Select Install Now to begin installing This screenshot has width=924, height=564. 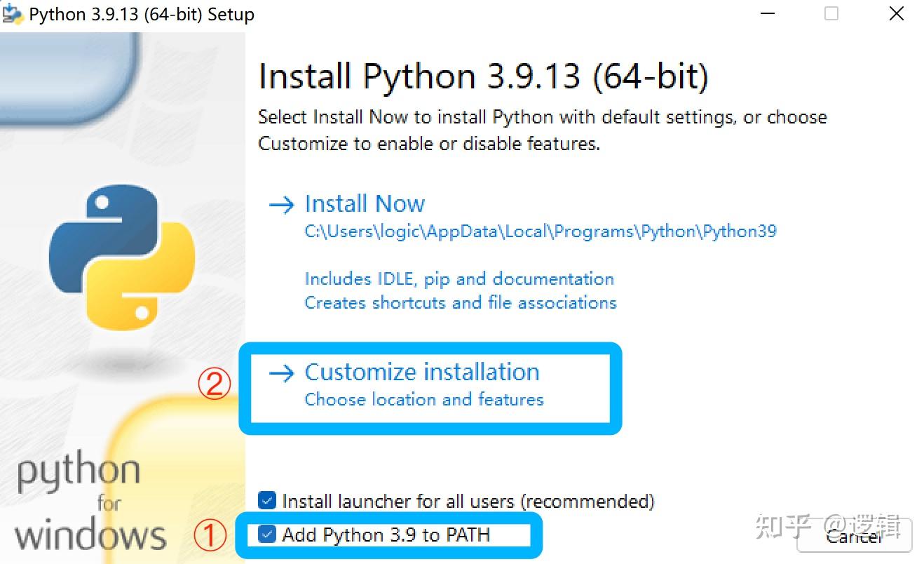[364, 204]
